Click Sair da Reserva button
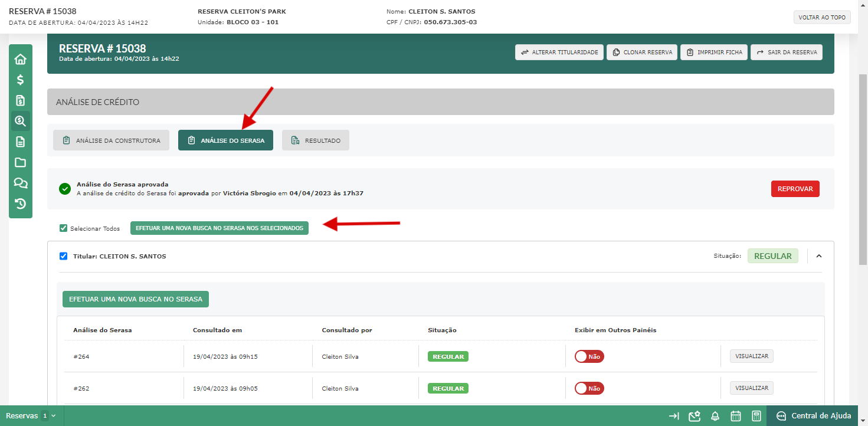 pos(787,52)
